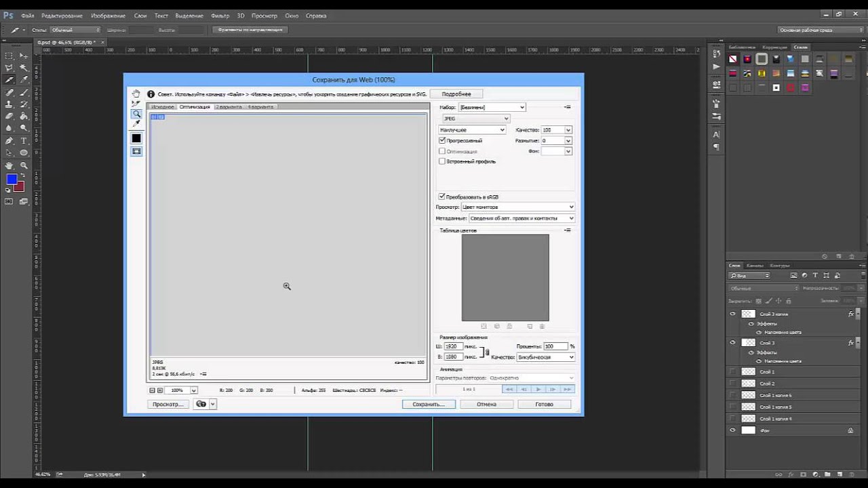Show the Слой 2 layer
868x488 pixels.
[732, 384]
